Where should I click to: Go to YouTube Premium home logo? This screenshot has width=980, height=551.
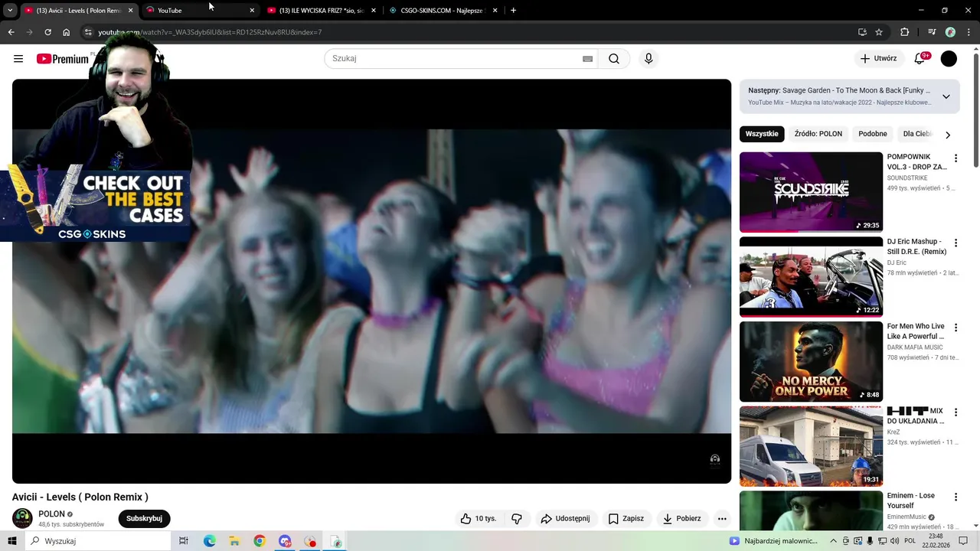[x=63, y=59]
